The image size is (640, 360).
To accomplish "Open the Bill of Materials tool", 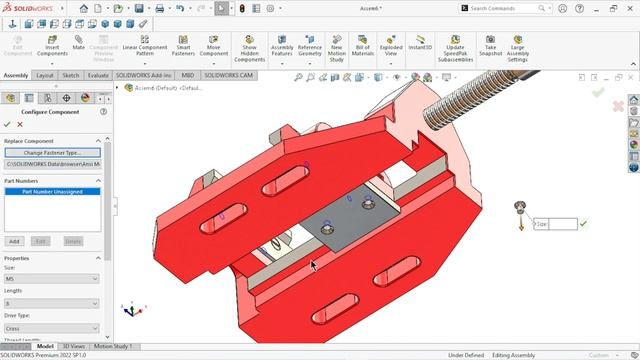I will 362,45.
